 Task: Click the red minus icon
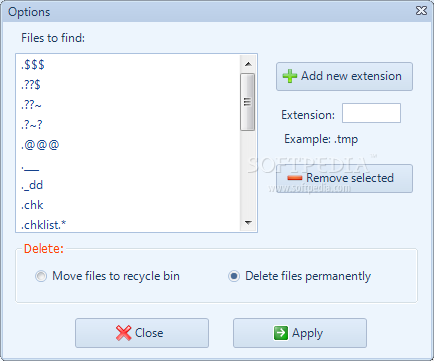point(294,178)
